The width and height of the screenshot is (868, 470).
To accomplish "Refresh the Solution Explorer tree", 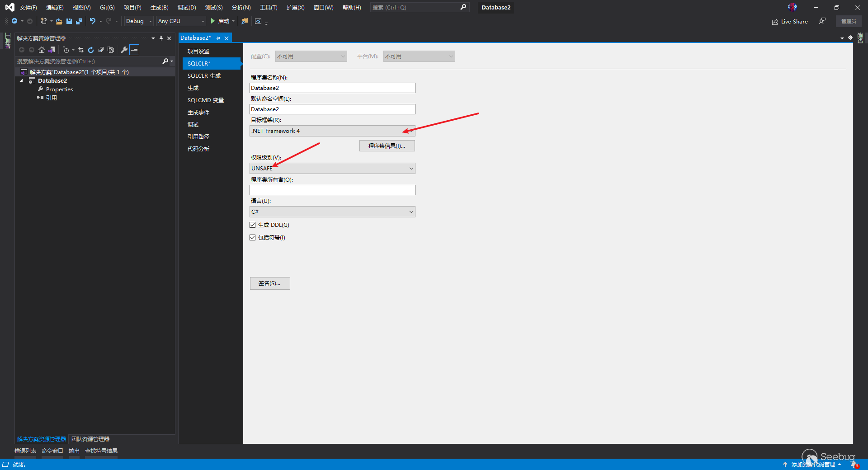I will coord(91,50).
